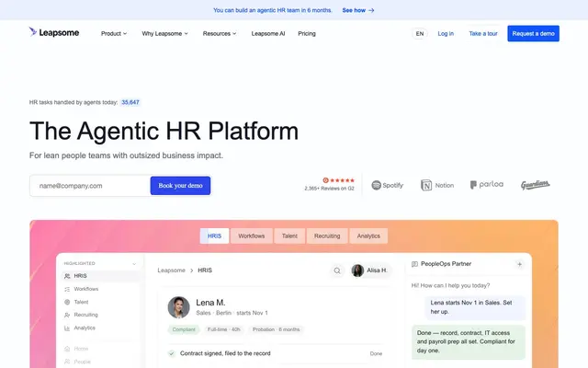Click Leapsome in the breadcrumb

pos(172,270)
